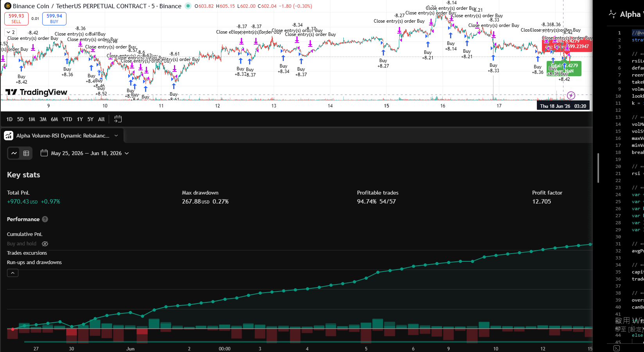Click line number 1 in Pine editor
The width and height of the screenshot is (644, 352).
point(619,33)
